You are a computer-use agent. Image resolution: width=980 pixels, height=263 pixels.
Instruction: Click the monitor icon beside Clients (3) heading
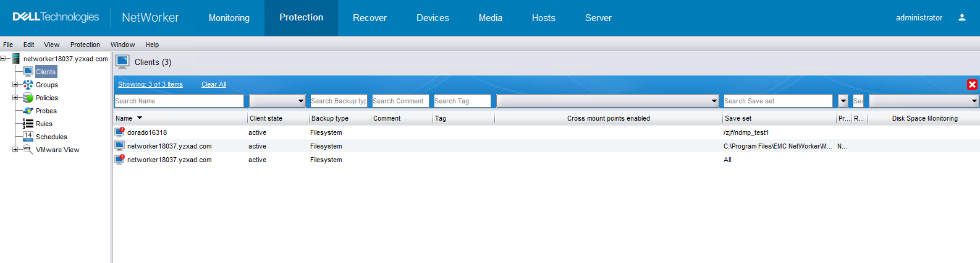122,62
